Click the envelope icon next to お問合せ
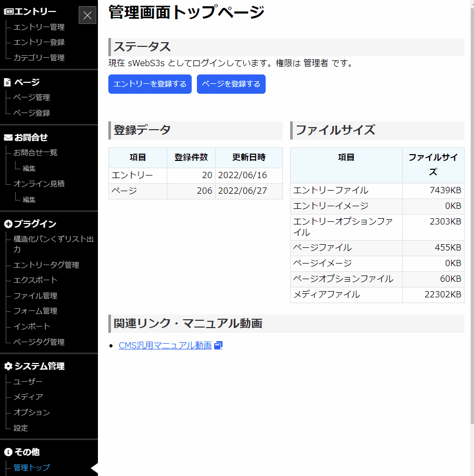 7,136
